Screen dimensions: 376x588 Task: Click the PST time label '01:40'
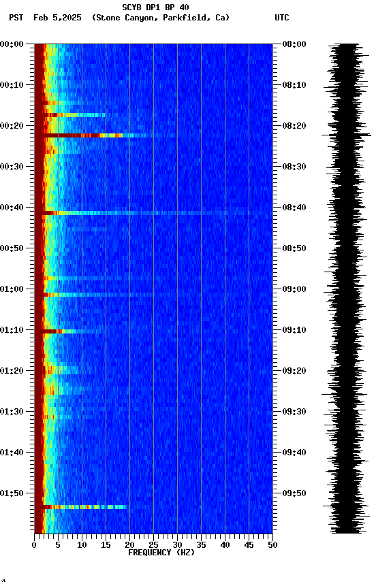(x=12, y=453)
